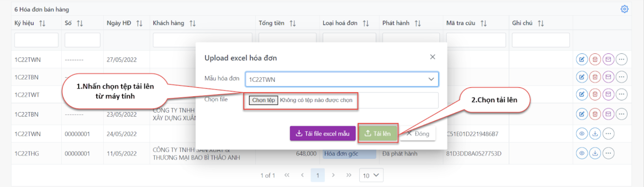Edit the 1C22TBN 23/05/2022 invoice
This screenshot has width=644, height=187.
pos(582,114)
